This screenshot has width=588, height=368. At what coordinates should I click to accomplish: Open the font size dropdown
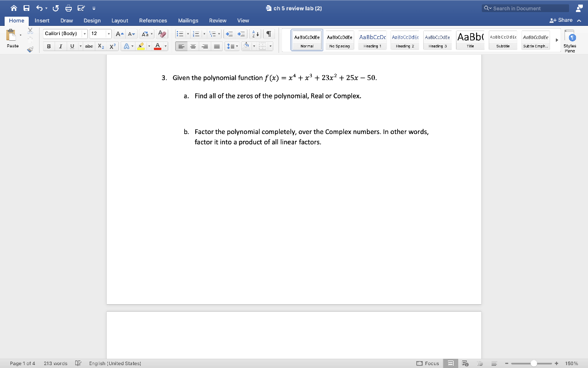click(107, 34)
